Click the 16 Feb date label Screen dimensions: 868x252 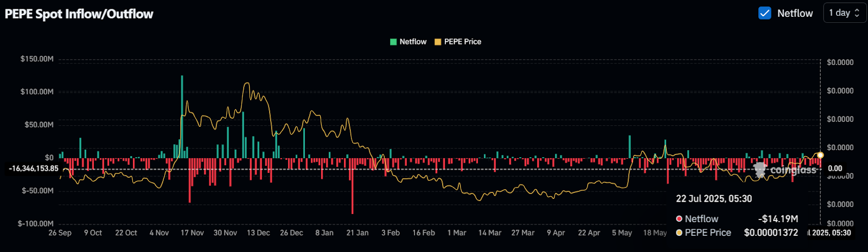coord(424,232)
